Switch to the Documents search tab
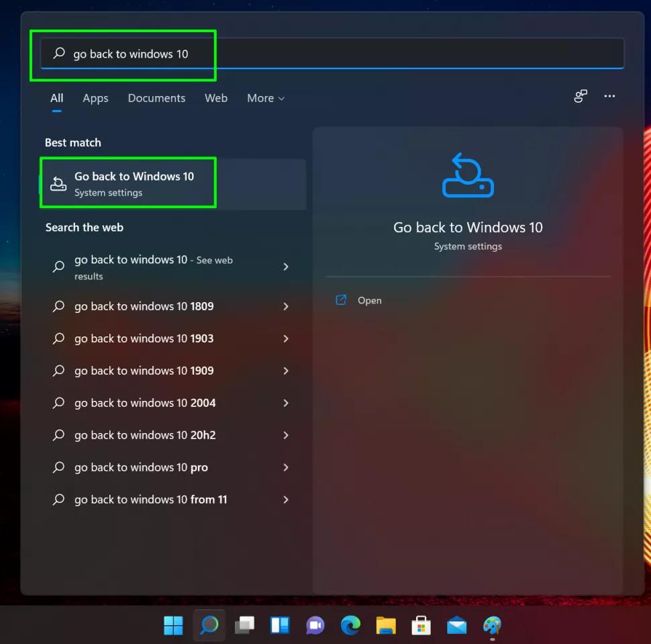 click(x=156, y=98)
